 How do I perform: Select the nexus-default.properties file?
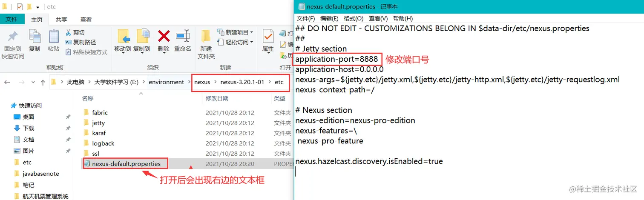(x=126, y=163)
